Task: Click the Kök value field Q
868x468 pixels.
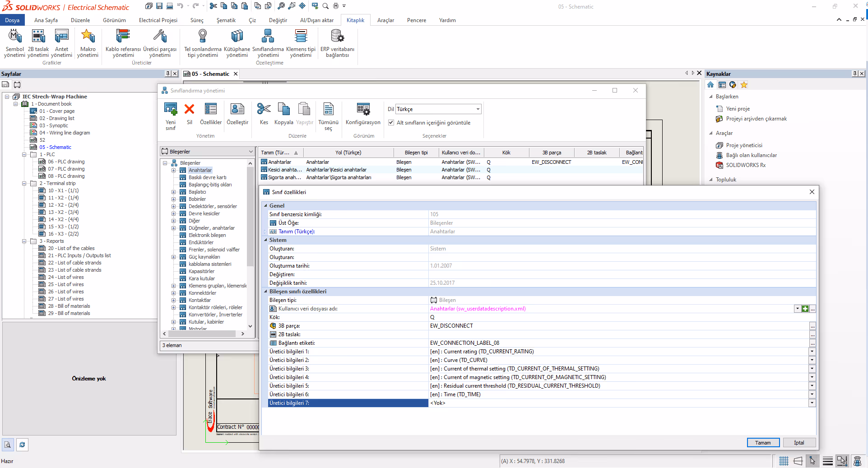Action: tap(618, 317)
